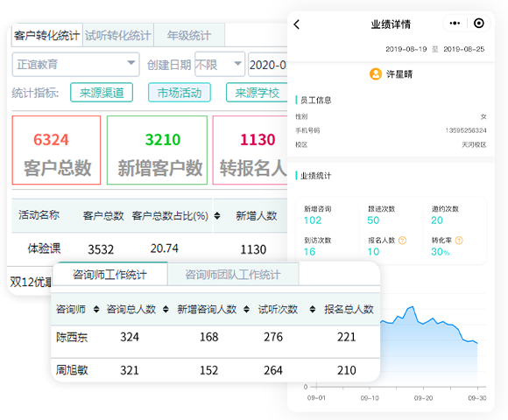Click the 报名总人数 column header
Image resolution: width=508 pixels, height=420 pixels.
(349, 310)
